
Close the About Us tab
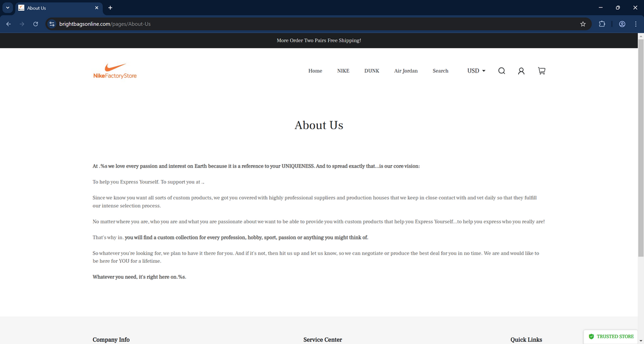97,8
